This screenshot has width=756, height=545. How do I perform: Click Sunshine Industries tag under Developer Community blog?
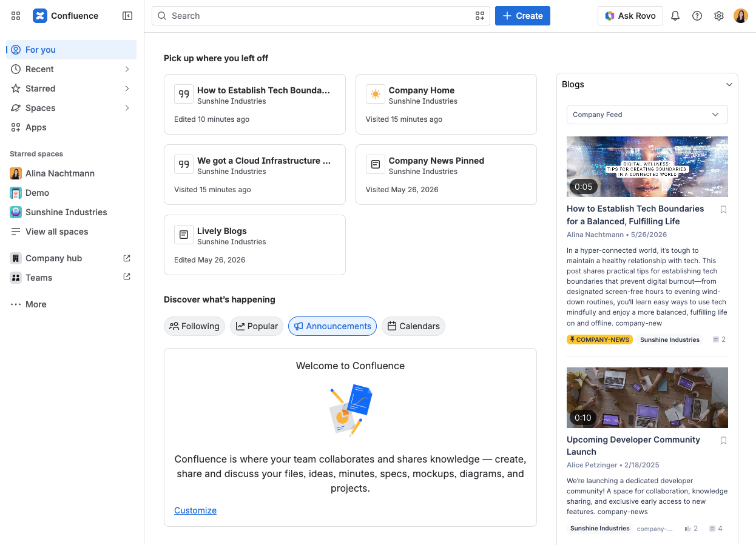pos(600,529)
